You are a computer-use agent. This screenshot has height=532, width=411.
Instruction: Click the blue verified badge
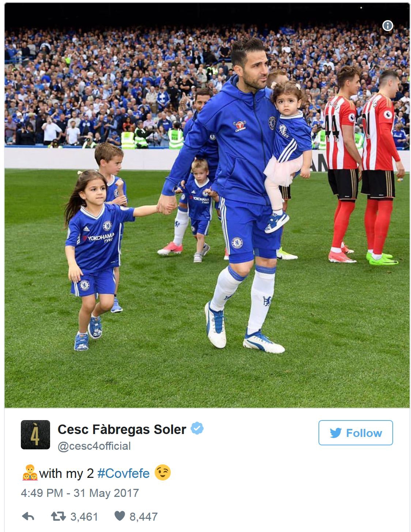click(x=197, y=428)
